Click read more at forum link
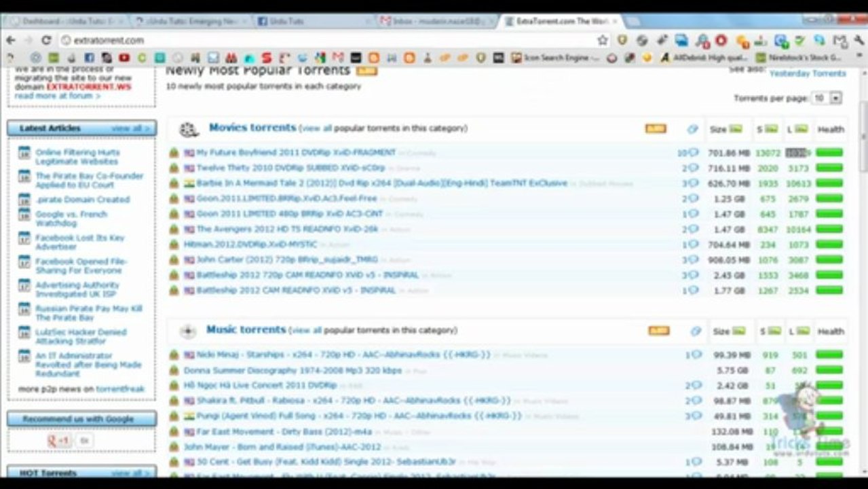This screenshot has width=868, height=489. tap(57, 96)
